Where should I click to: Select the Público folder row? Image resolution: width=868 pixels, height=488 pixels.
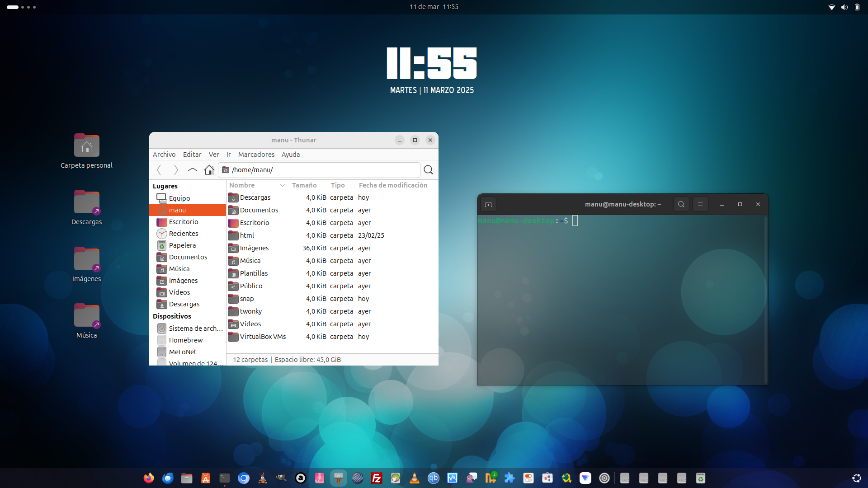(332, 286)
